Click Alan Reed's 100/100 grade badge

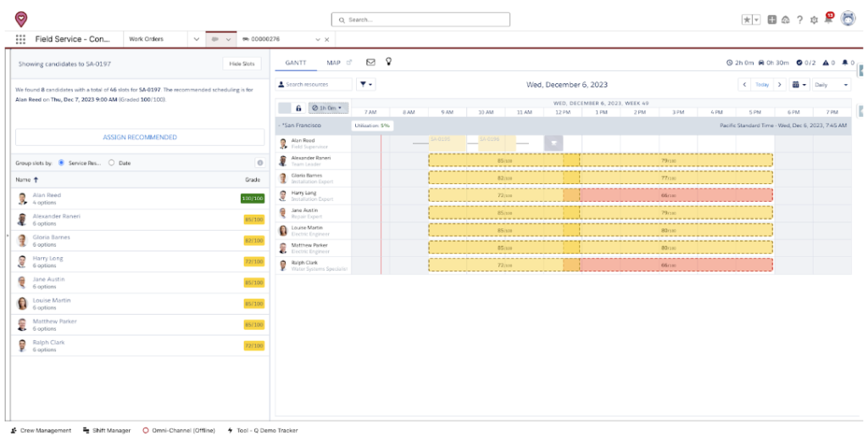[253, 199]
